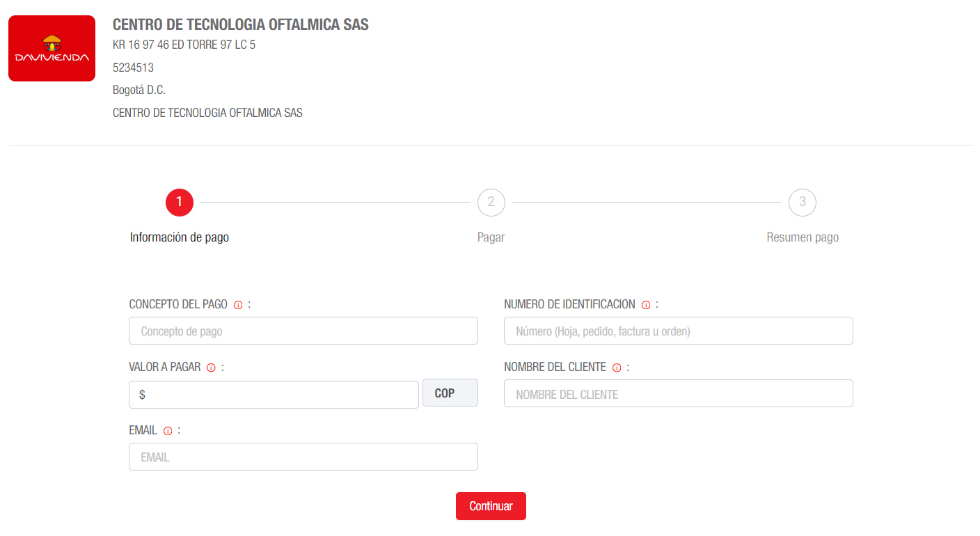The width and height of the screenshot is (980, 536).
Task: Click info icon beside EMAIL label
Action: 167,432
